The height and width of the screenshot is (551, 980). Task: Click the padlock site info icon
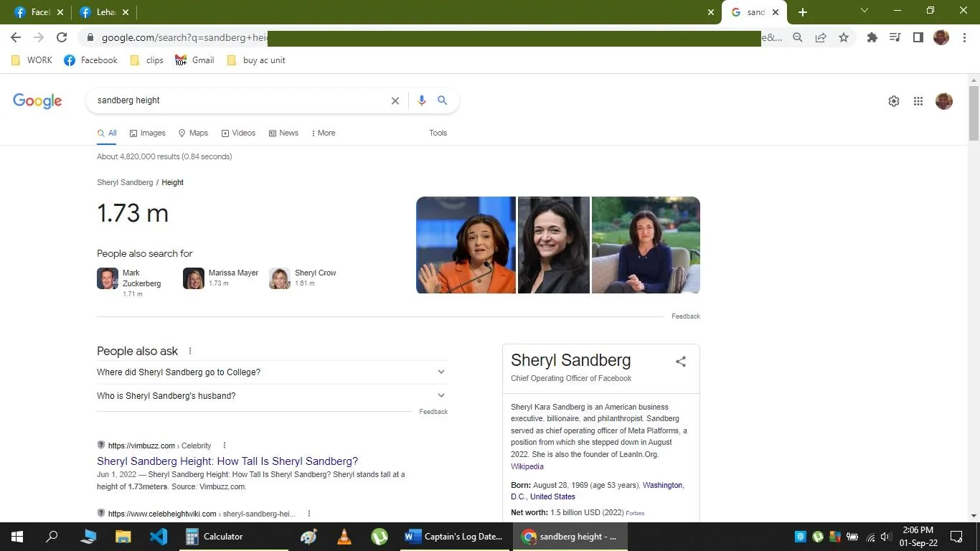tap(90, 37)
